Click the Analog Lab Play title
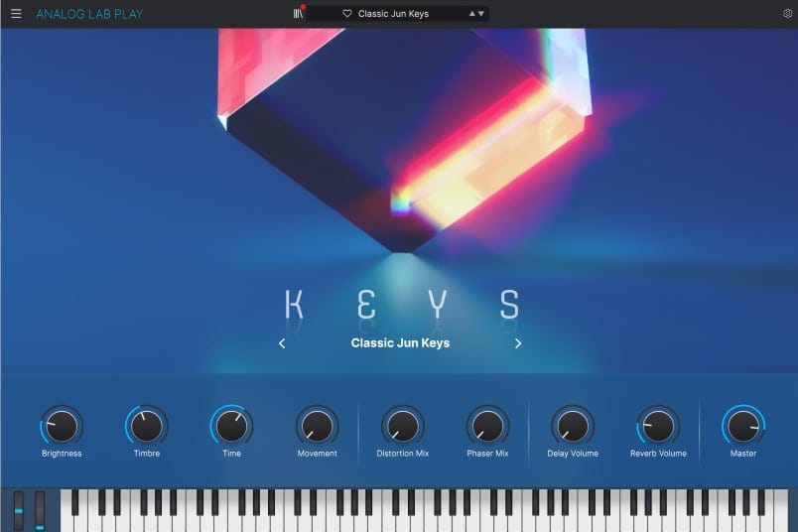Viewport: 798px width, 532px height. [x=89, y=14]
